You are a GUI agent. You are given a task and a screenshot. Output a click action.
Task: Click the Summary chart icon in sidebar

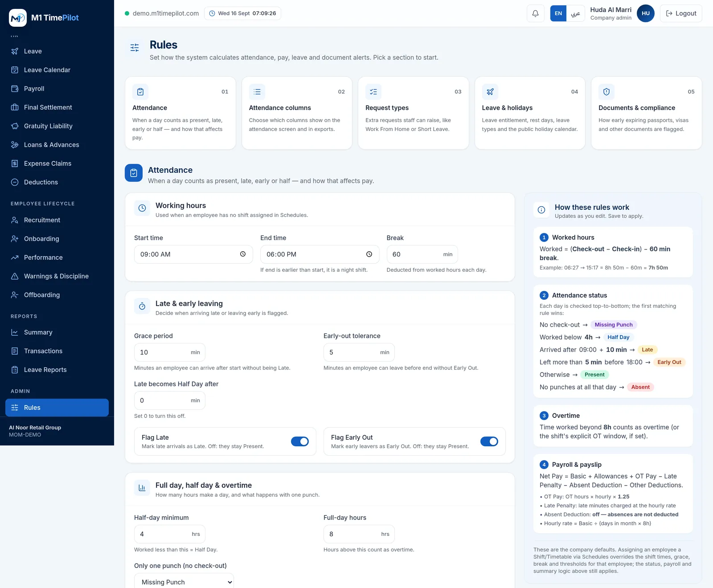15,332
